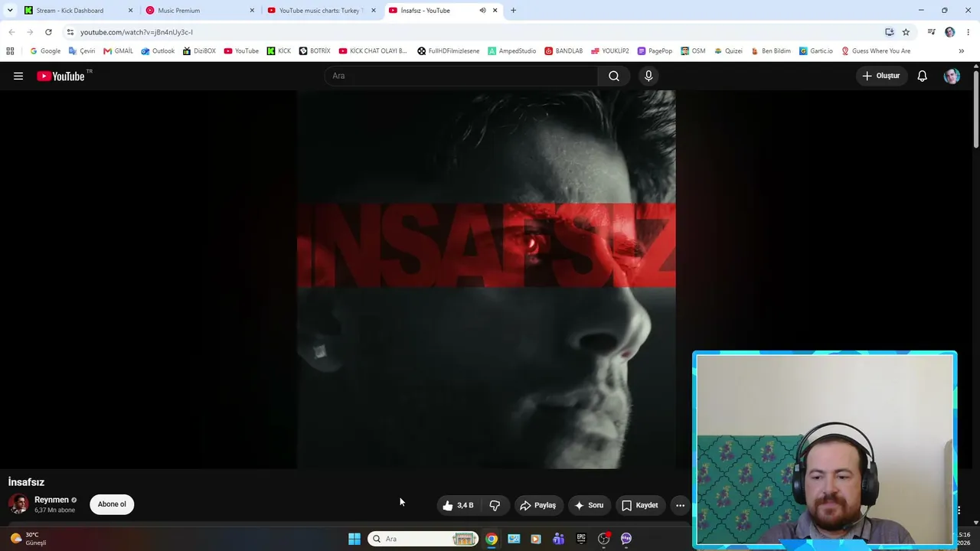Switch to the Music Premium tab
980x551 pixels.
click(x=199, y=11)
